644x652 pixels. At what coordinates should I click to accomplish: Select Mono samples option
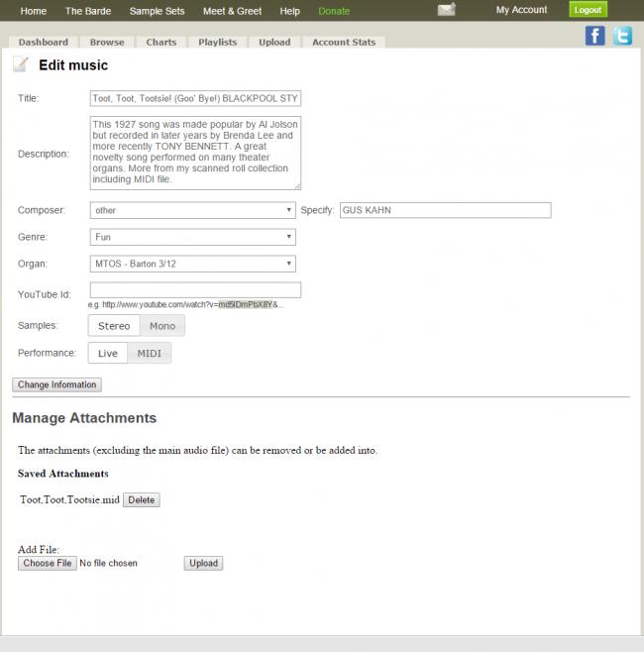click(161, 326)
